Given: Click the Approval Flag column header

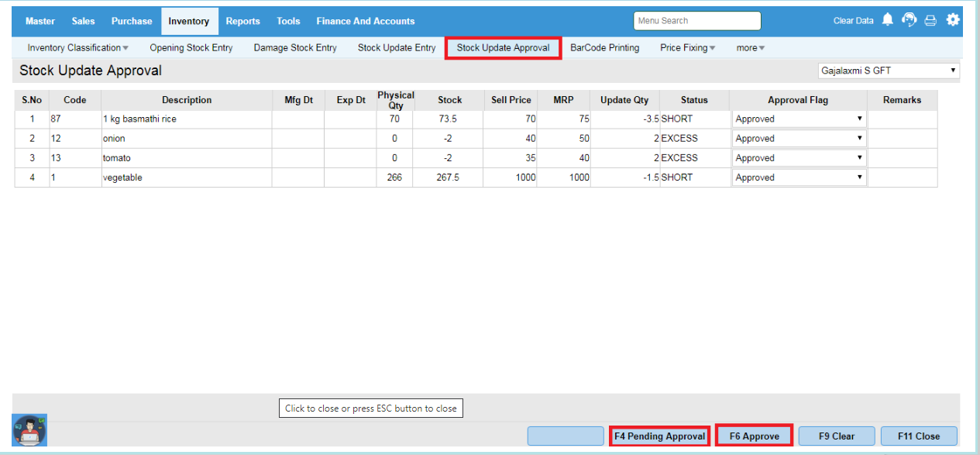Looking at the screenshot, I should click(x=798, y=100).
